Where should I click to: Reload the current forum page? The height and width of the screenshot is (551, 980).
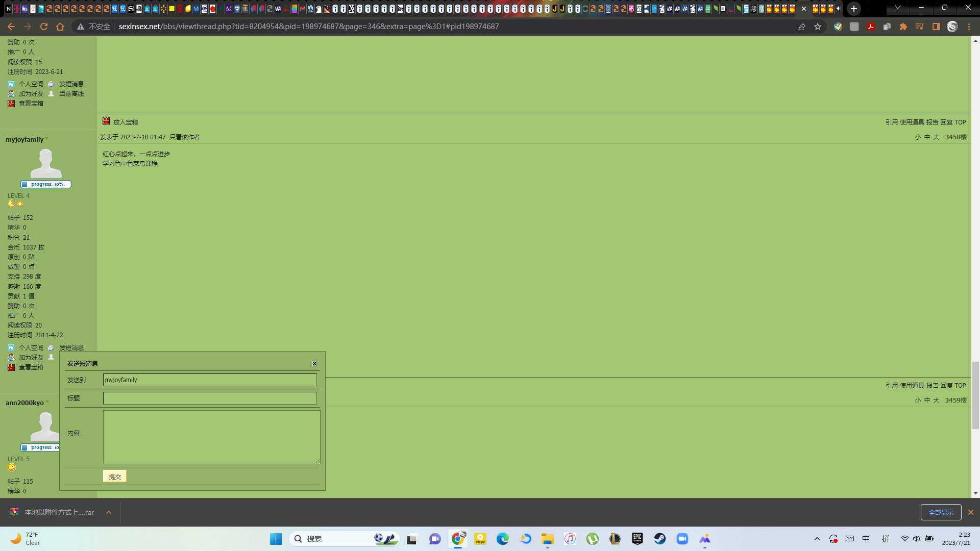click(44, 27)
